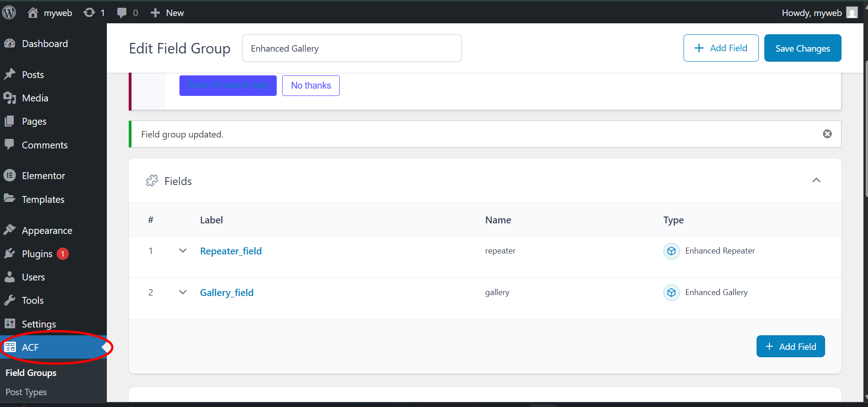Click the Label column header
Viewport: 868px width, 407px height.
pyautogui.click(x=211, y=220)
